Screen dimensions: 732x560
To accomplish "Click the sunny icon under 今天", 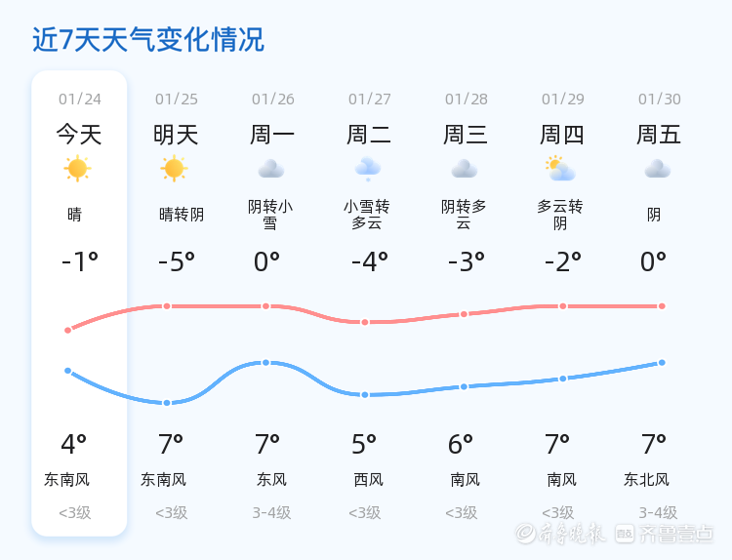I will 78,169.
